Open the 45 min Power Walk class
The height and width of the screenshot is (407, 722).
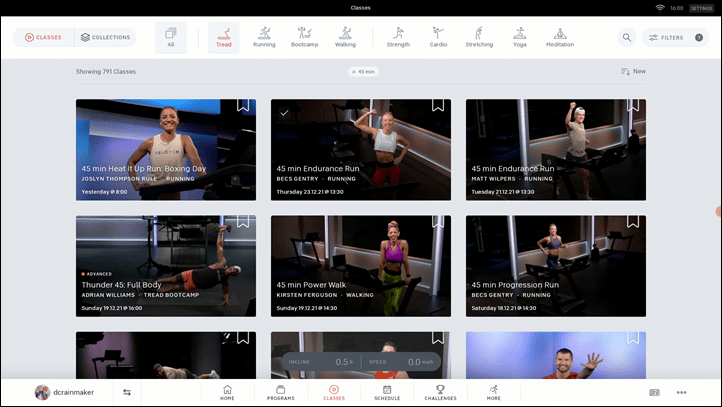tap(361, 266)
